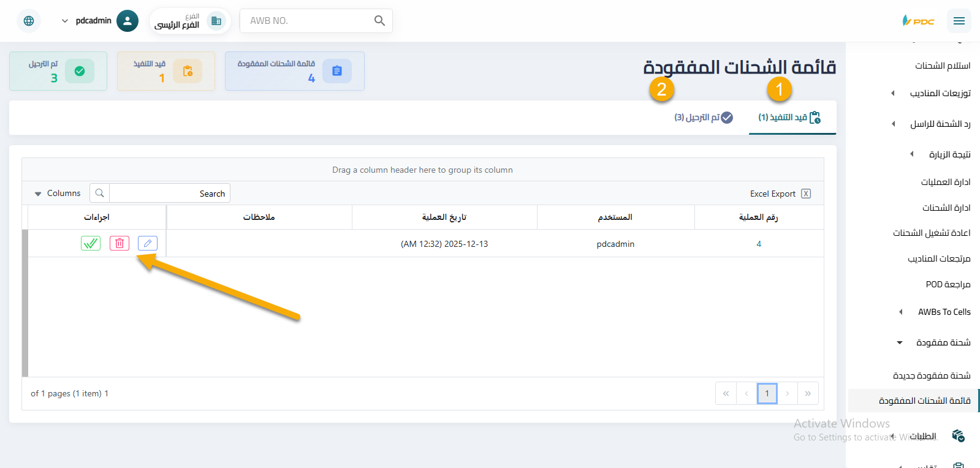Open the تم الترحيل summary card checkmark icon
Viewport: 980px width, 468px height.
[80, 71]
